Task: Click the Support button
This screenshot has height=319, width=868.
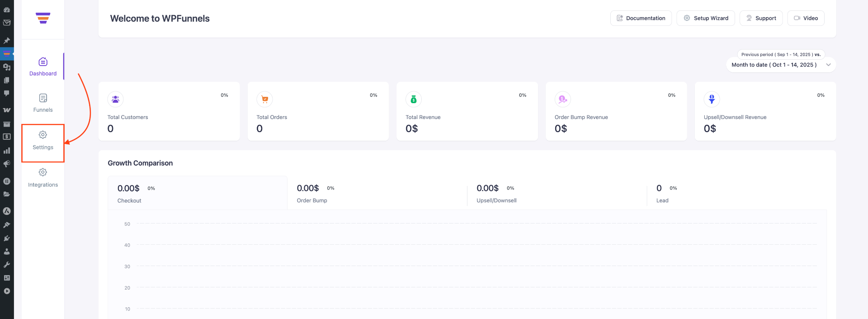Action: pos(761,18)
